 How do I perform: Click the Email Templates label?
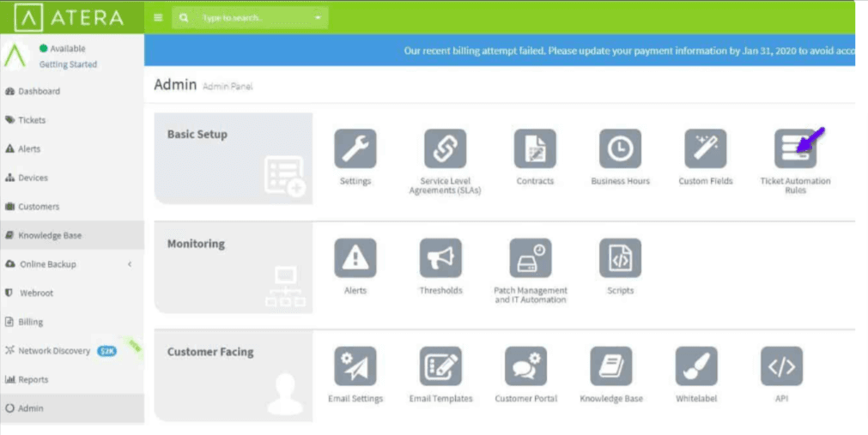[440, 398]
